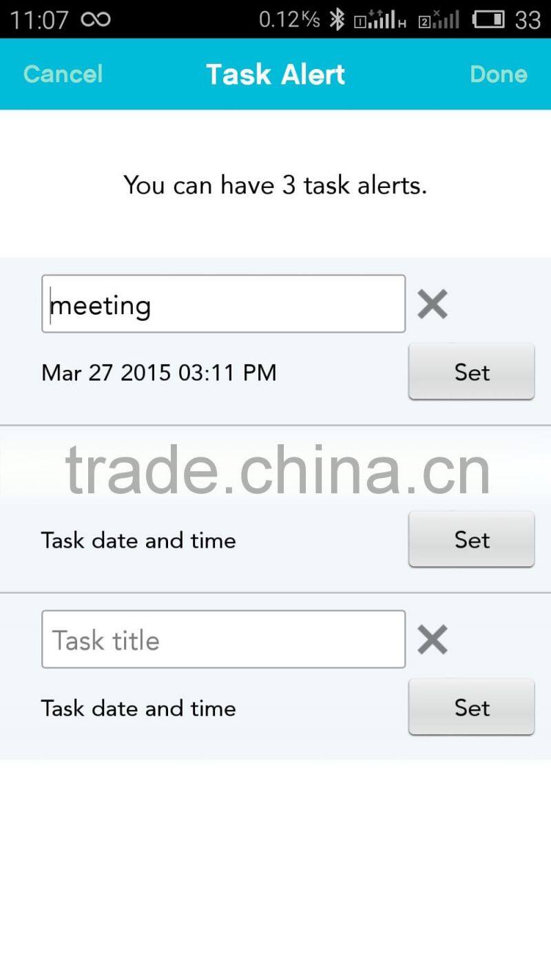Tap Set beside Mar 27 2015 date

472,371
